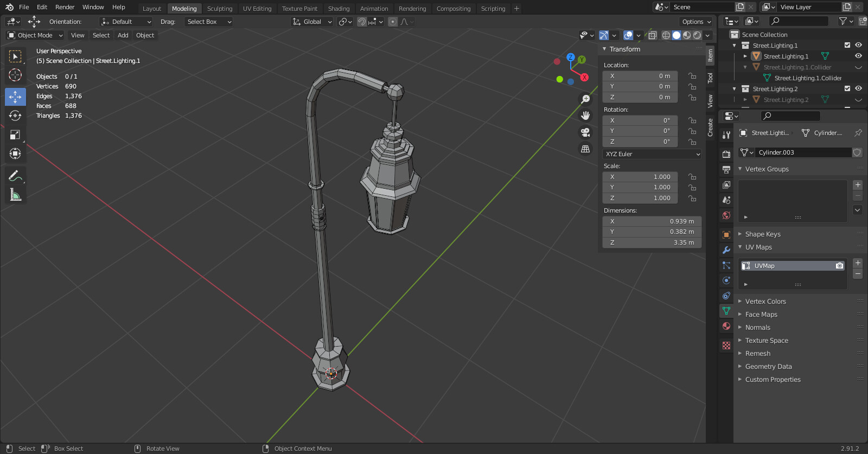Screen dimensions: 868x454
Task: Uncheck the Street.Lighting.2 collection checkbox
Action: tap(847, 88)
